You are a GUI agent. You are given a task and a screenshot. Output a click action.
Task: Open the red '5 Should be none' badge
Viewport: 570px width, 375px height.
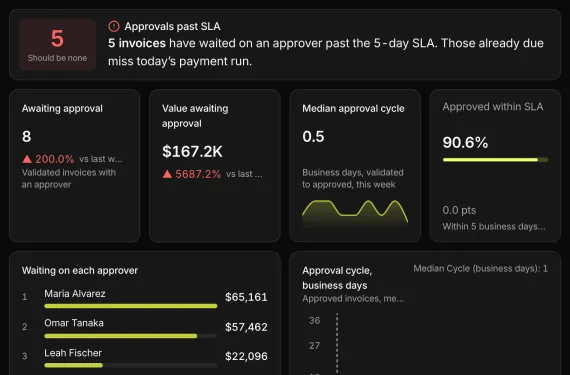point(57,45)
